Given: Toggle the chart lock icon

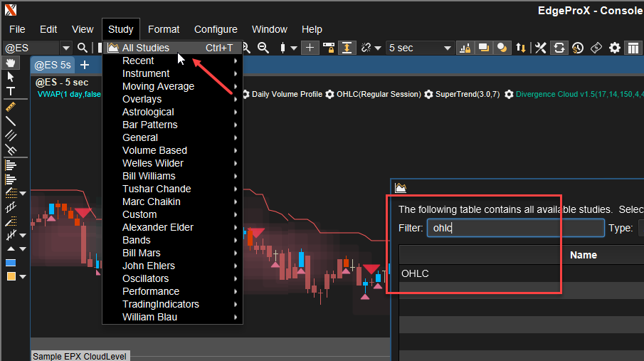Looking at the screenshot, I should click(x=328, y=48).
